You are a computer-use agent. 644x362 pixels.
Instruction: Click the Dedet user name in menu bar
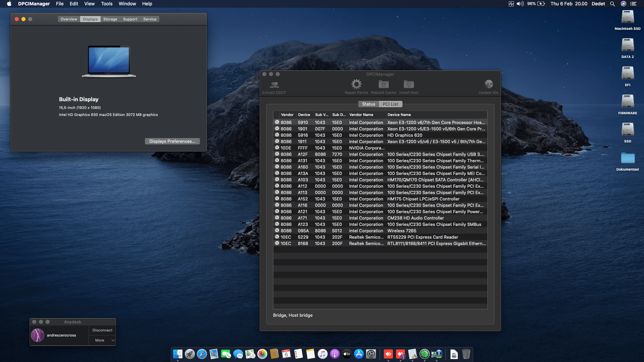click(x=598, y=4)
